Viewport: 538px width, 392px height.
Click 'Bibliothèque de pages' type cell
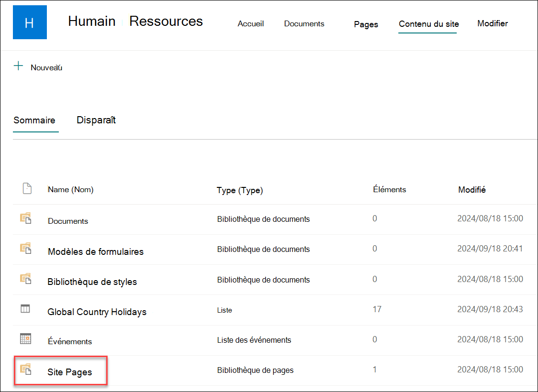[x=255, y=370]
